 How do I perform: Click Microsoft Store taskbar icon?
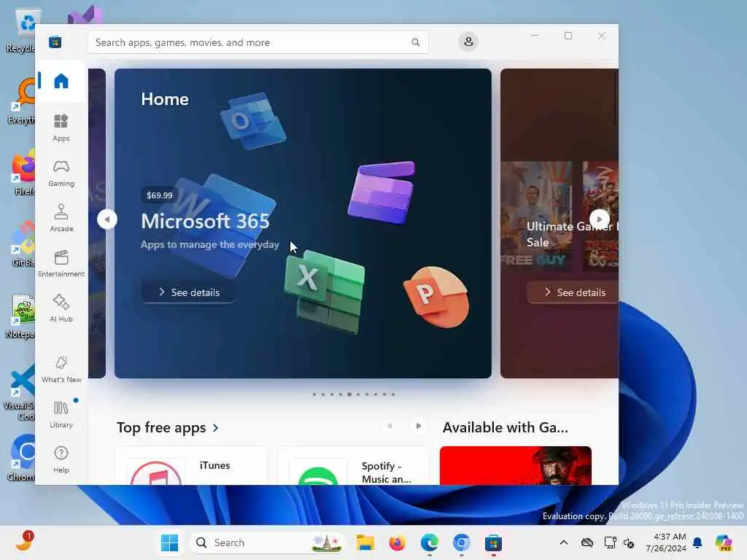pos(493,542)
